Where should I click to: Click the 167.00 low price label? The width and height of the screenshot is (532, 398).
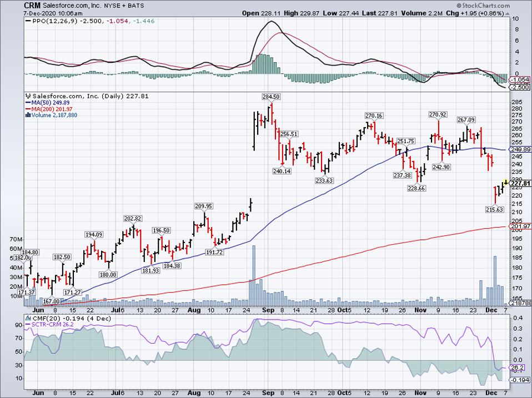(x=52, y=301)
